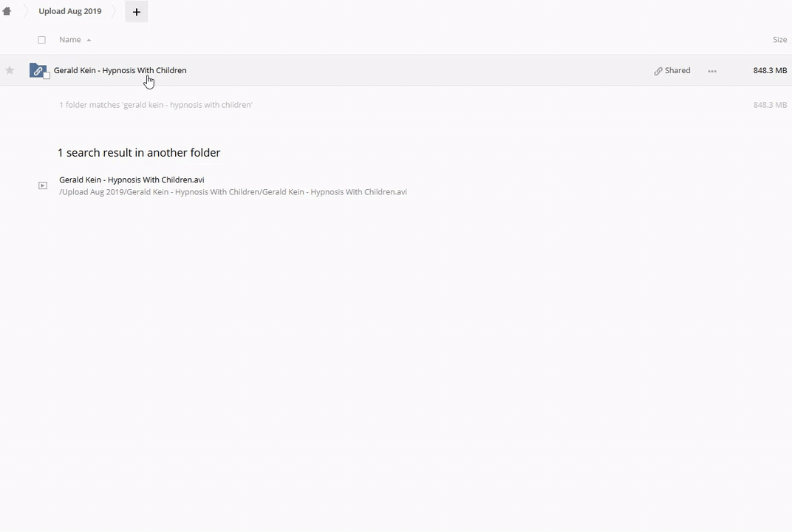The width and height of the screenshot is (792, 532).
Task: Click the video file icon of .avi result
Action: point(43,185)
